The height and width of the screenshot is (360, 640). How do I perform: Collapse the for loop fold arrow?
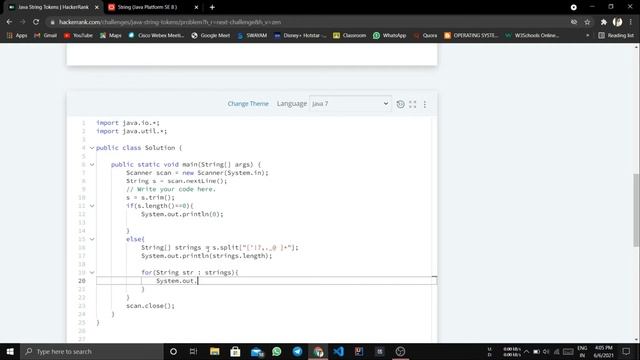pyautogui.click(x=92, y=272)
